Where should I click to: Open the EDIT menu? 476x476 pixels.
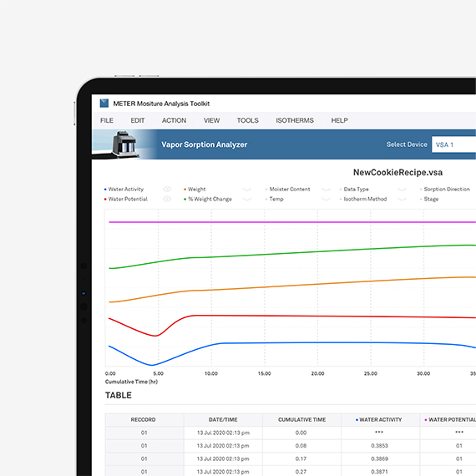[138, 120]
